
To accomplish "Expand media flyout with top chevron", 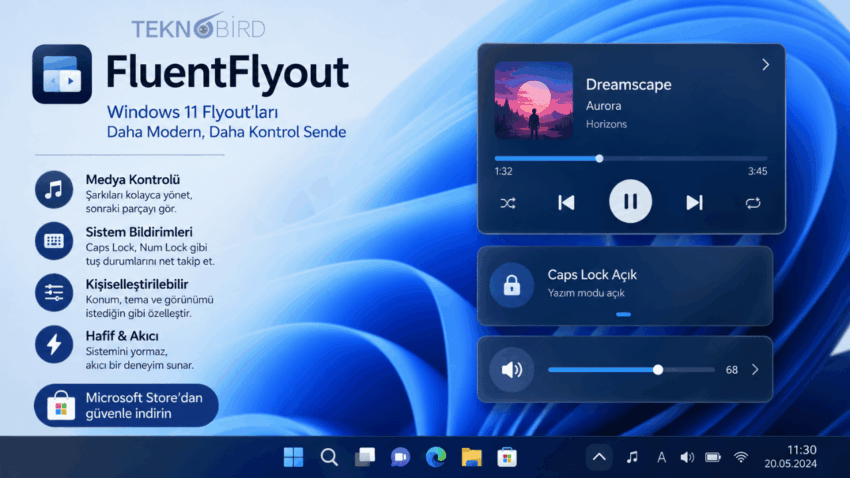I will pos(765,65).
